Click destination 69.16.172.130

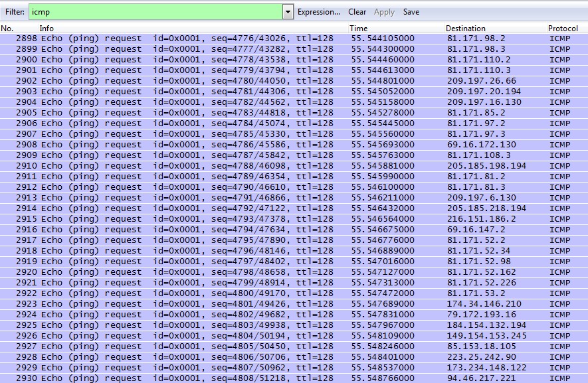[x=482, y=145]
